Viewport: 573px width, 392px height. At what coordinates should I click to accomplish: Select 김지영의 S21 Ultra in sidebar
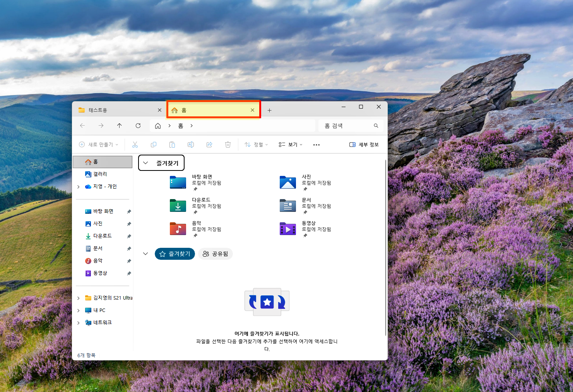pos(109,298)
